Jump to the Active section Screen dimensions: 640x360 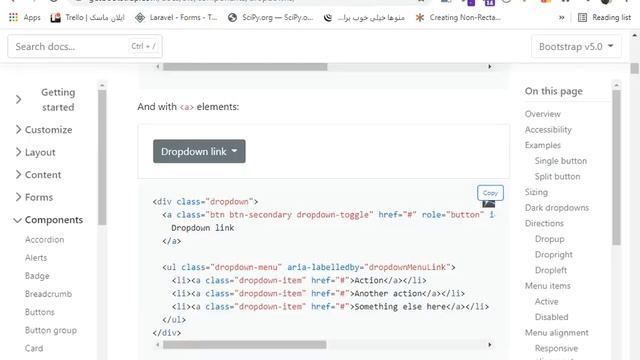[547, 301]
